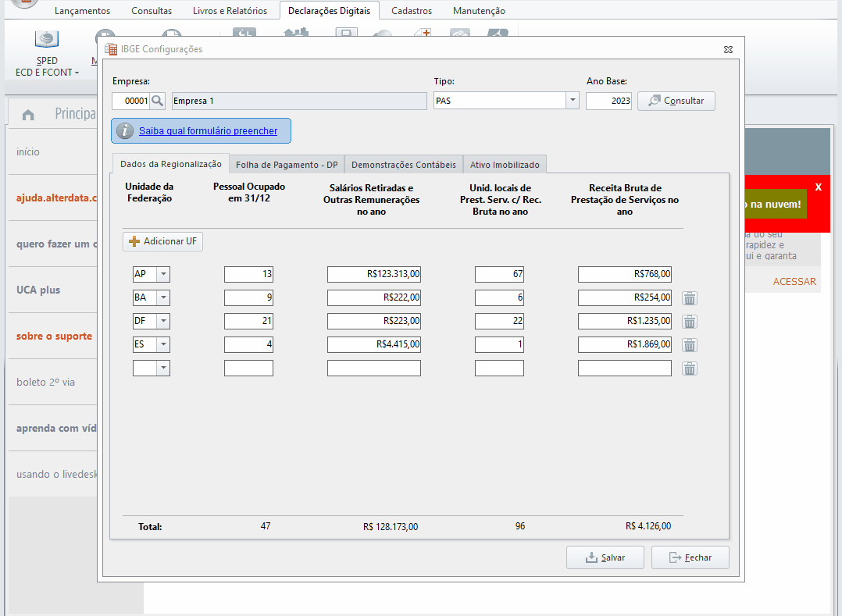Click BA Receita Bruta field R$254,00
The height and width of the screenshot is (616, 842).
pos(625,297)
